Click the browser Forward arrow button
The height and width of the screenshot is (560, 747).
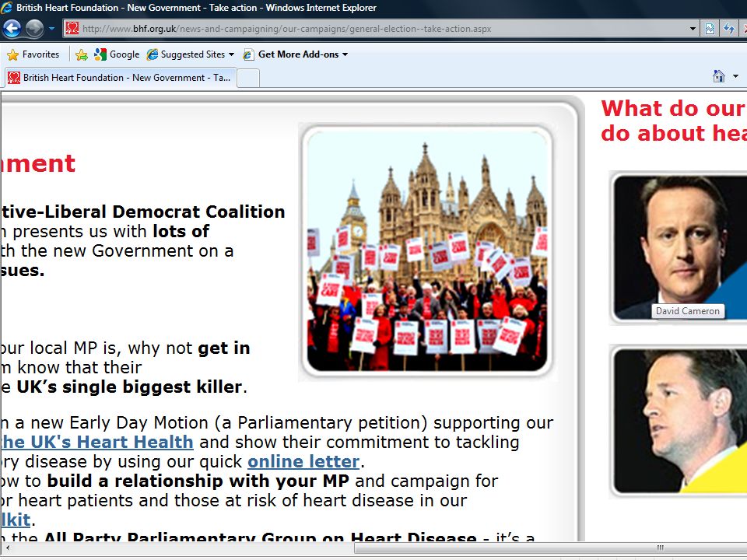34,29
